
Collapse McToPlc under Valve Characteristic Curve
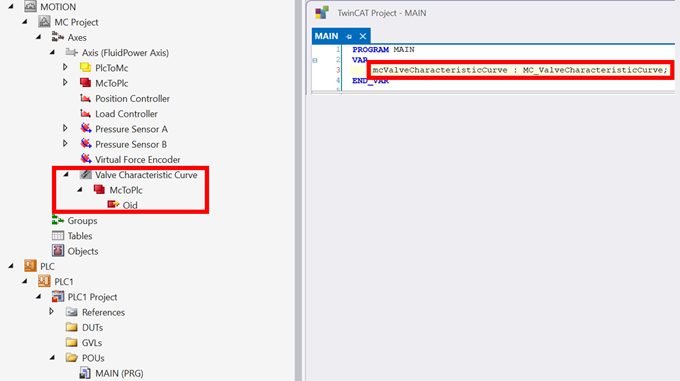[x=80, y=190]
